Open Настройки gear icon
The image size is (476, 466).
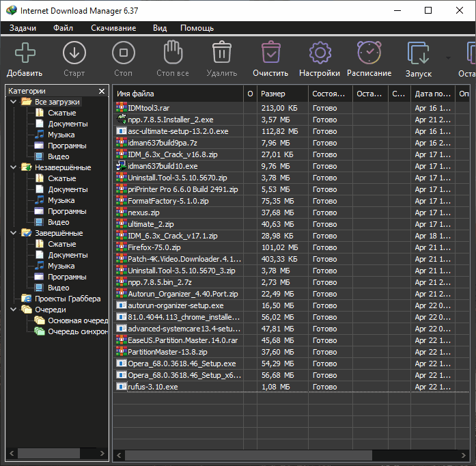pos(320,53)
